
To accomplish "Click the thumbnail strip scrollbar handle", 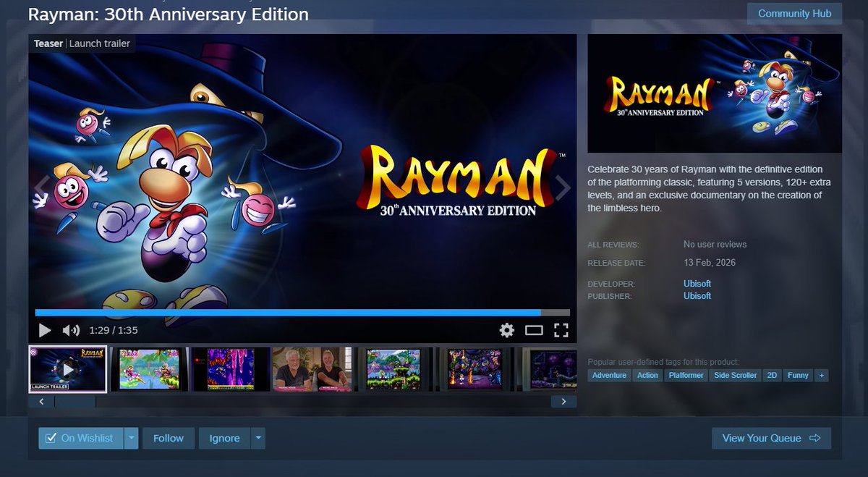I will (75, 401).
